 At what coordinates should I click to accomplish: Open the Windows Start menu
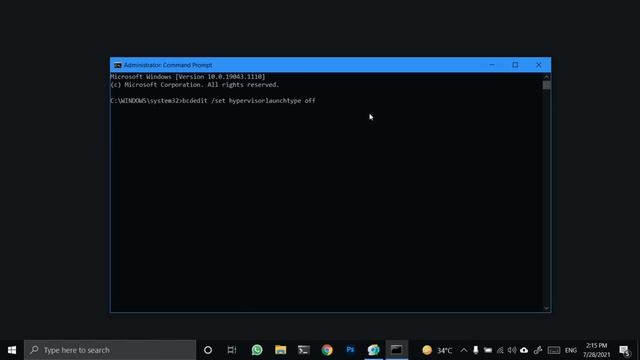pos(12,350)
